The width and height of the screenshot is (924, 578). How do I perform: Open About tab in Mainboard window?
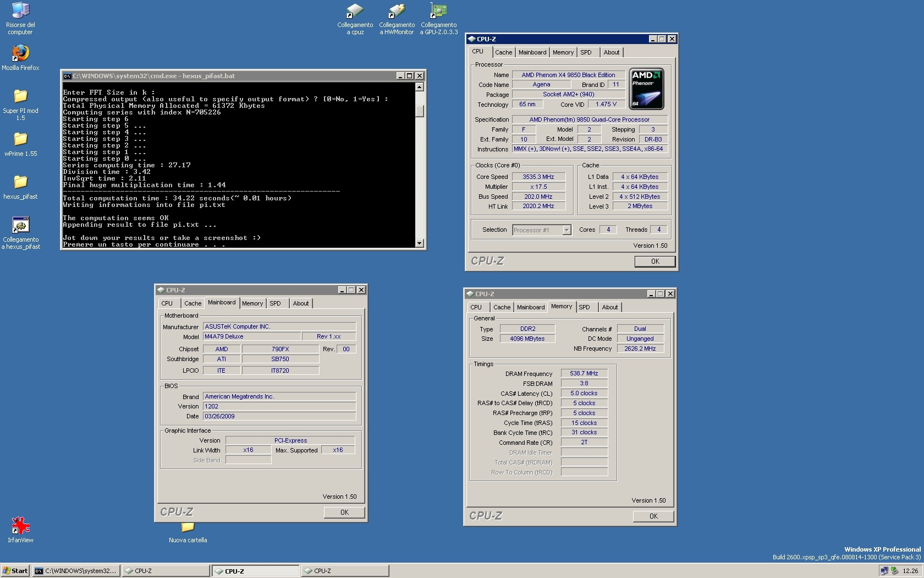tap(300, 303)
